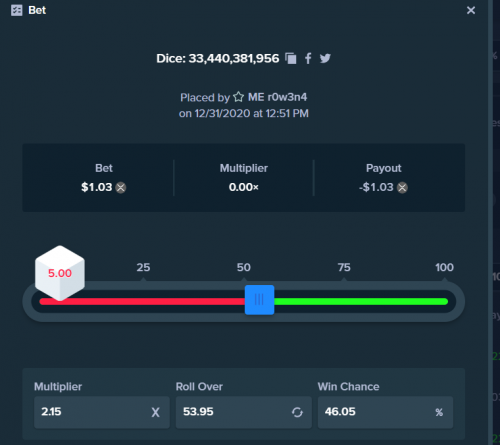Open the profile of user r0w3n4

pyautogui.click(x=277, y=97)
